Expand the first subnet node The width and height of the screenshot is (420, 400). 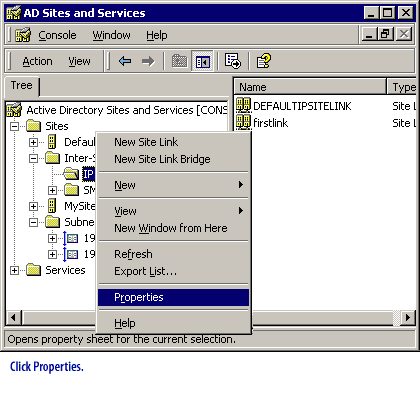52,238
